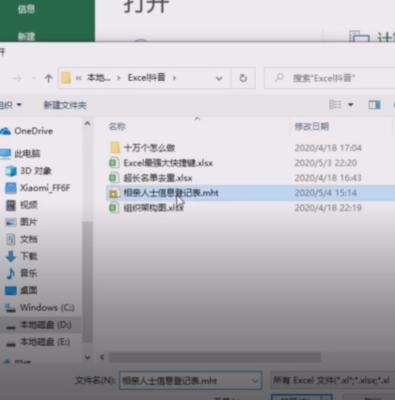This screenshot has width=395, height=400.
Task: Click the change view icon
Action: (x=335, y=105)
